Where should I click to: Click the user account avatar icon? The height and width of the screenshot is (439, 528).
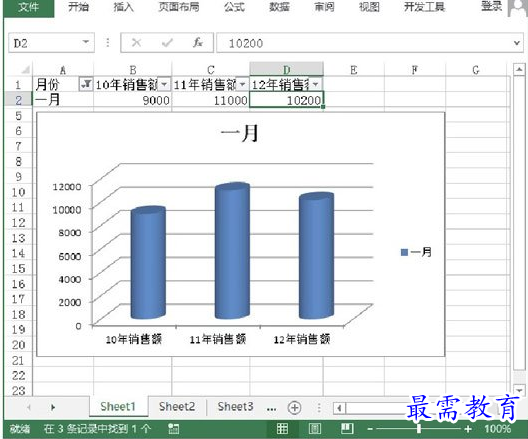pos(518,7)
